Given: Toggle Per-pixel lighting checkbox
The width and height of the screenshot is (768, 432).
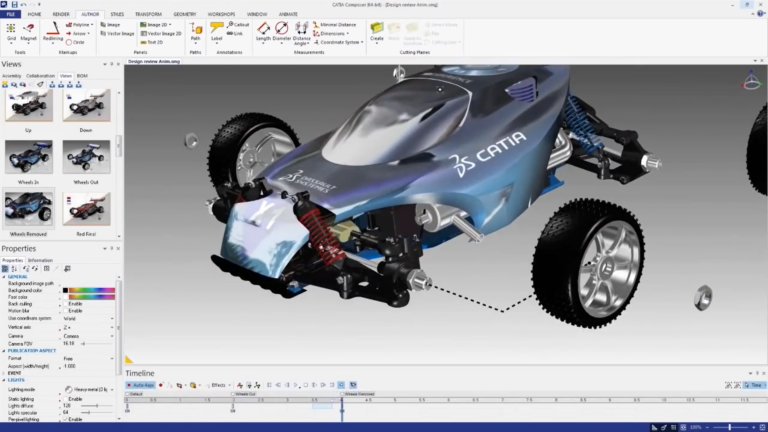Looking at the screenshot, I should [66, 420].
